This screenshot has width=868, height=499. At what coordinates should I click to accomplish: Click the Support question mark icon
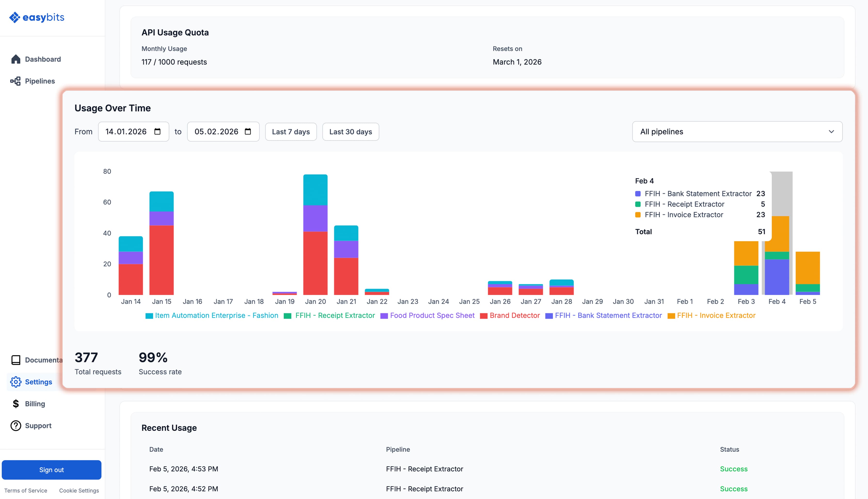[16, 426]
